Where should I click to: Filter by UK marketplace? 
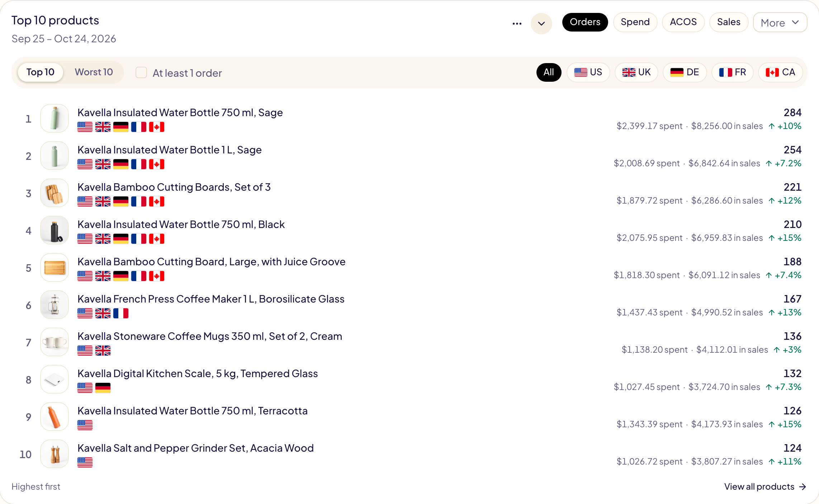point(636,72)
